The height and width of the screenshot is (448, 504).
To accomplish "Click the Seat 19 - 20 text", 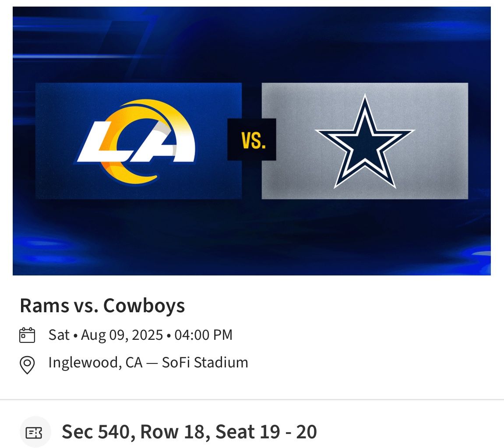I will [x=266, y=432].
